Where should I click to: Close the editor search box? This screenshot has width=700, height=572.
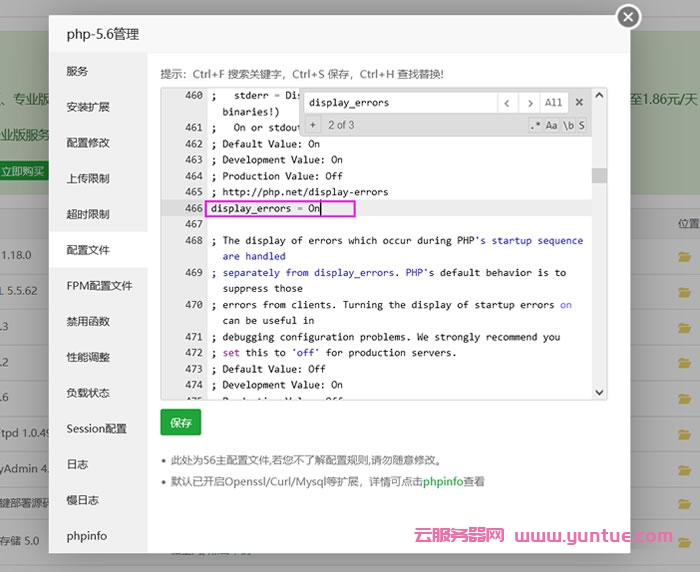pos(578,103)
